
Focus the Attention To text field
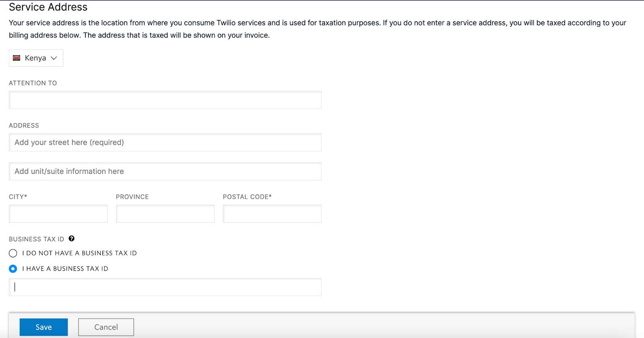pos(165,100)
